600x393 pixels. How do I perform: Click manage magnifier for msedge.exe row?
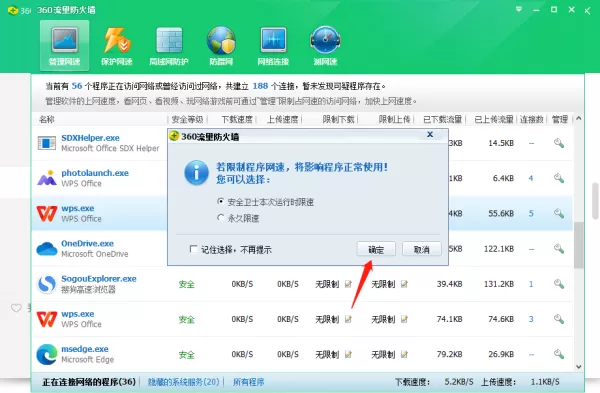click(559, 354)
